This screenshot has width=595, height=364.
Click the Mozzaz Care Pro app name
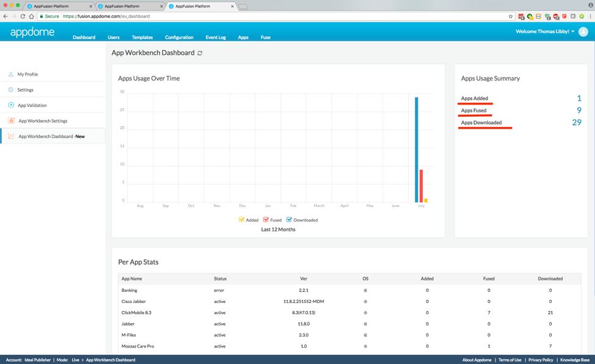click(x=137, y=346)
